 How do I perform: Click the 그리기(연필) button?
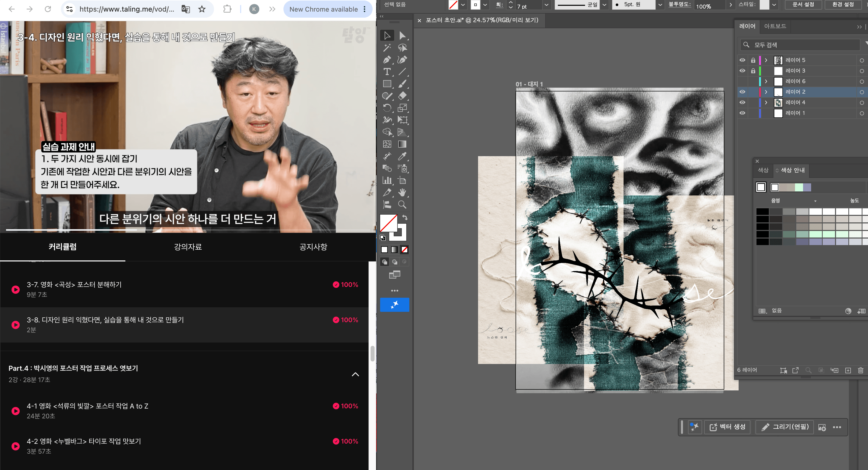tap(784, 427)
